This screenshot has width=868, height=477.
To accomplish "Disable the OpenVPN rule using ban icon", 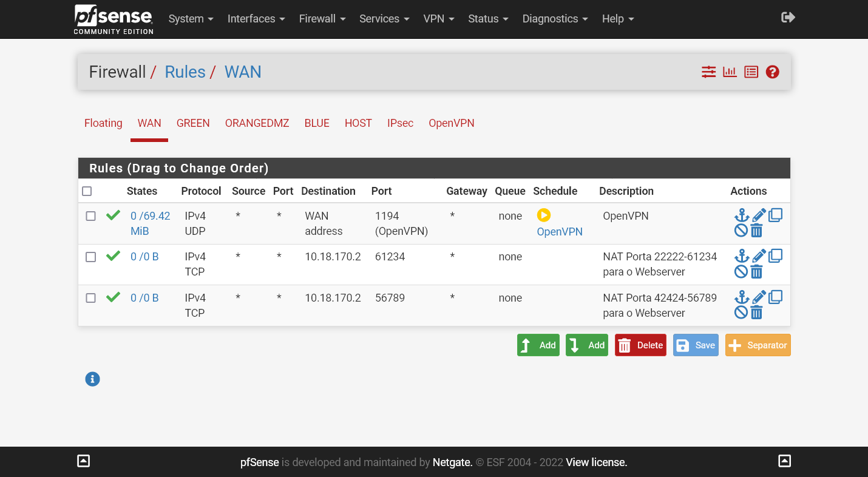I will (741, 231).
